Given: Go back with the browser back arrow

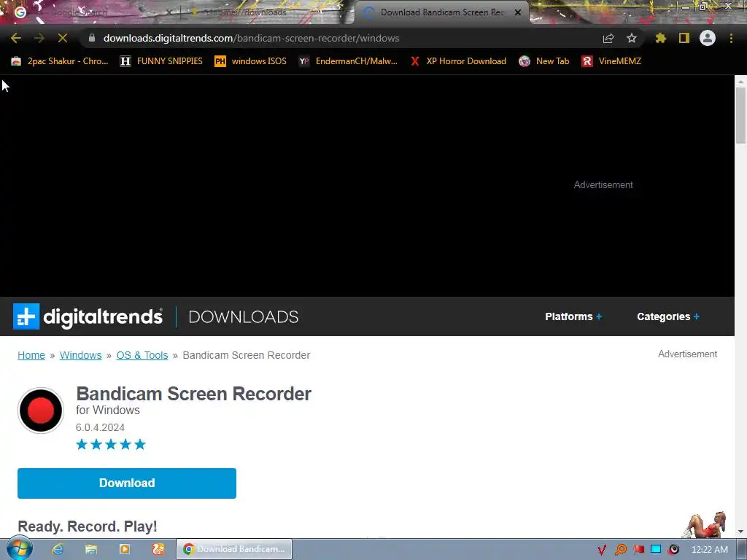Looking at the screenshot, I should [x=16, y=38].
